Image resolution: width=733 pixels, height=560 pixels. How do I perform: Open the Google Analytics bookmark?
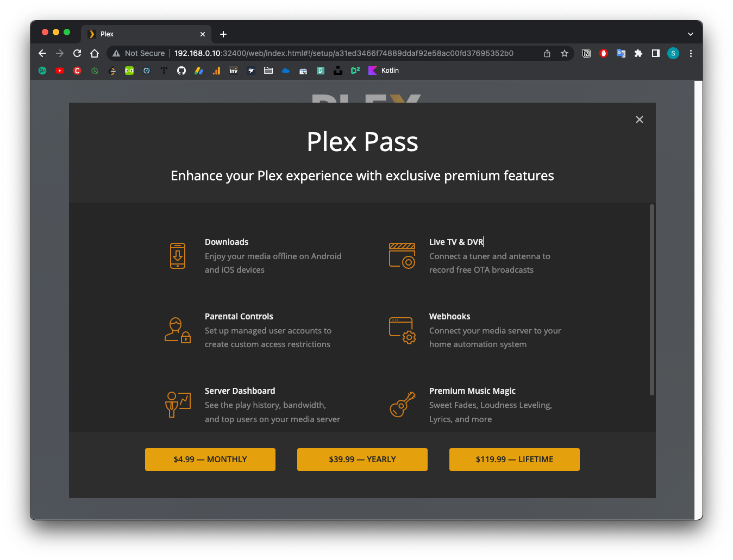click(216, 71)
